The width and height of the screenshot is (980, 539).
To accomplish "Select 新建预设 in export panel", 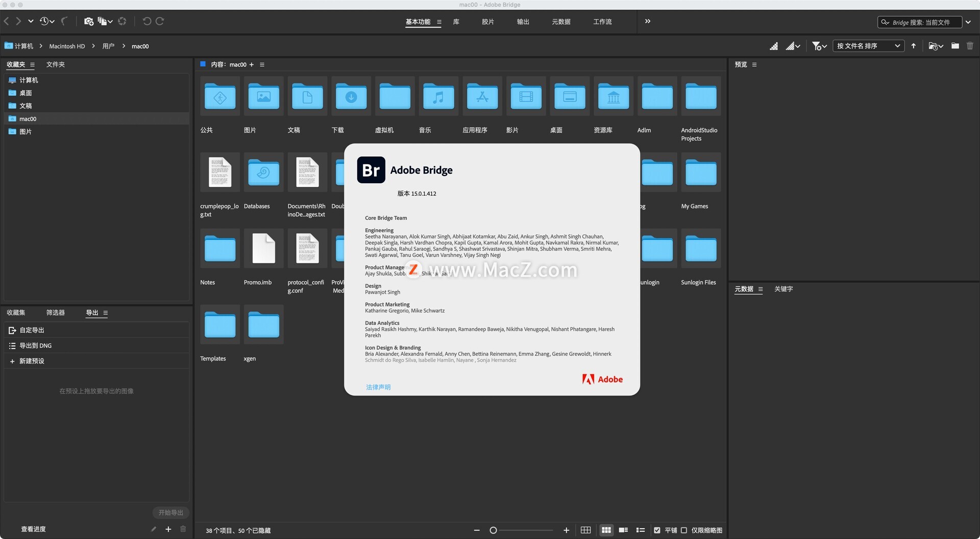I will 96,361.
